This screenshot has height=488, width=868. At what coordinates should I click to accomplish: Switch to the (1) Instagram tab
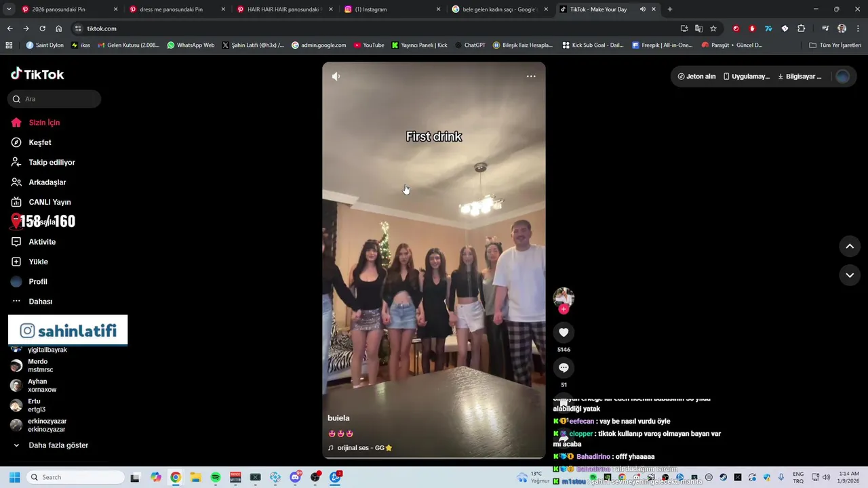pyautogui.click(x=392, y=9)
